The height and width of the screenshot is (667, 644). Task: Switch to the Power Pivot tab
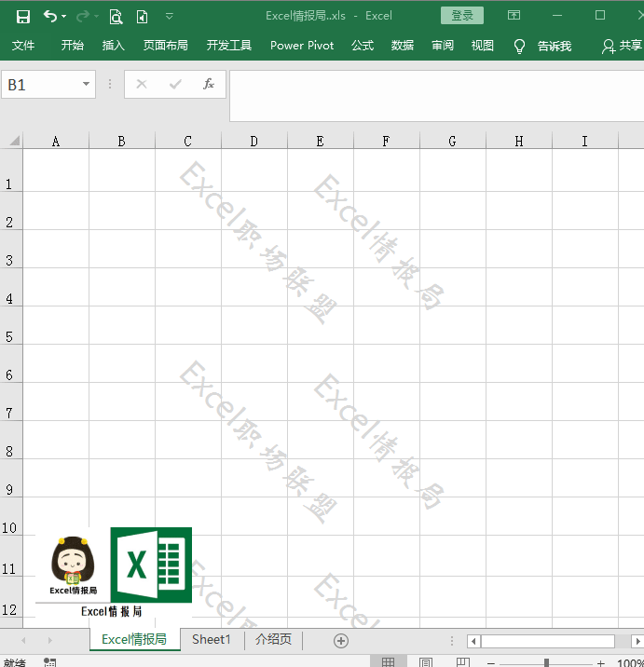coord(302,45)
